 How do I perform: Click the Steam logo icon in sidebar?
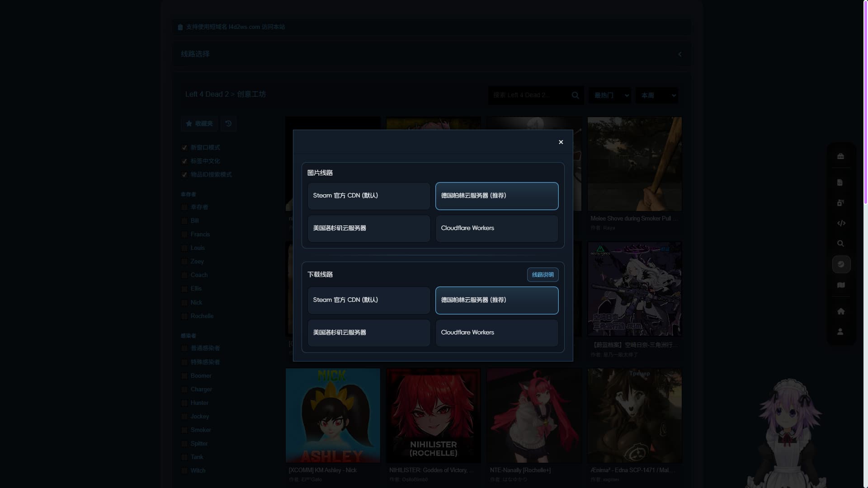[x=841, y=264]
